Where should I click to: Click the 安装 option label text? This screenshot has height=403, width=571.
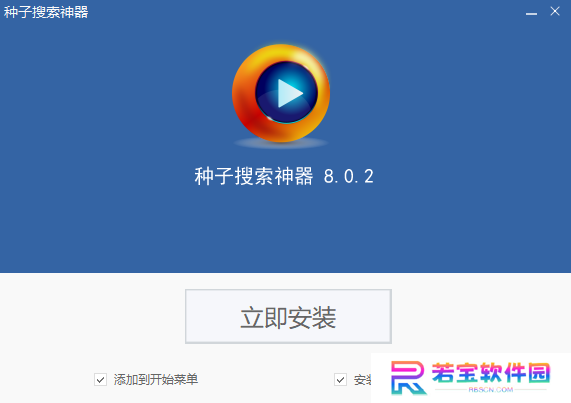pos(362,380)
